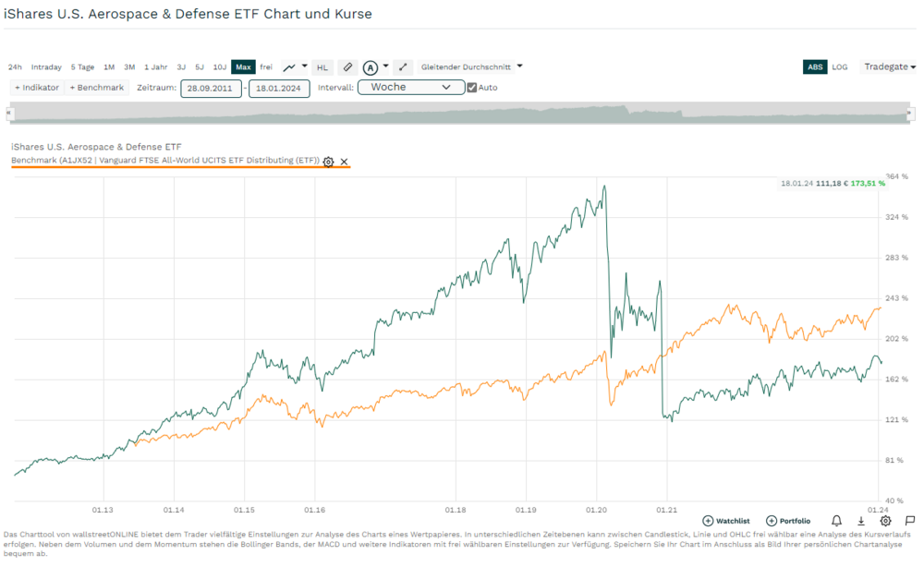Download the chart image
This screenshot has height=579, width=924.
click(861, 521)
